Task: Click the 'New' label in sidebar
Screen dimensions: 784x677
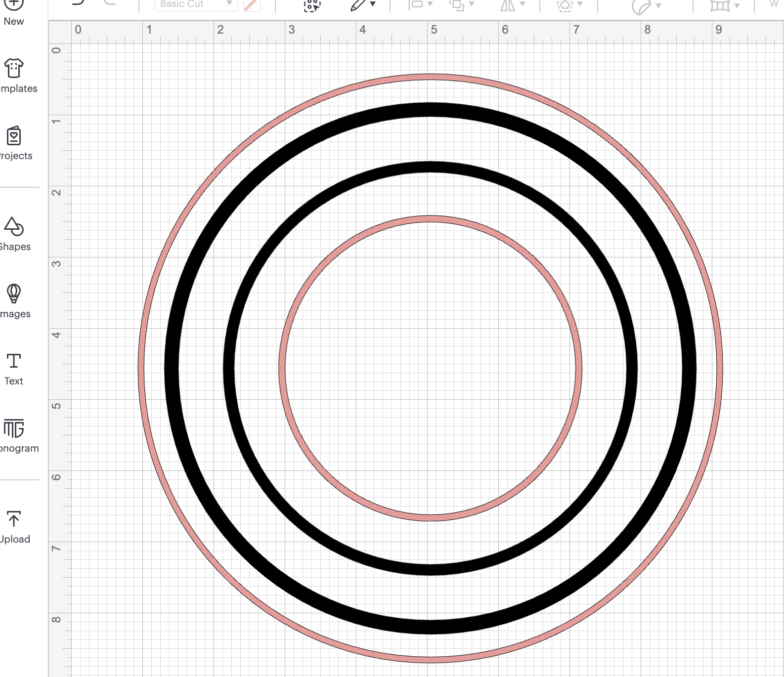Action: click(x=14, y=21)
